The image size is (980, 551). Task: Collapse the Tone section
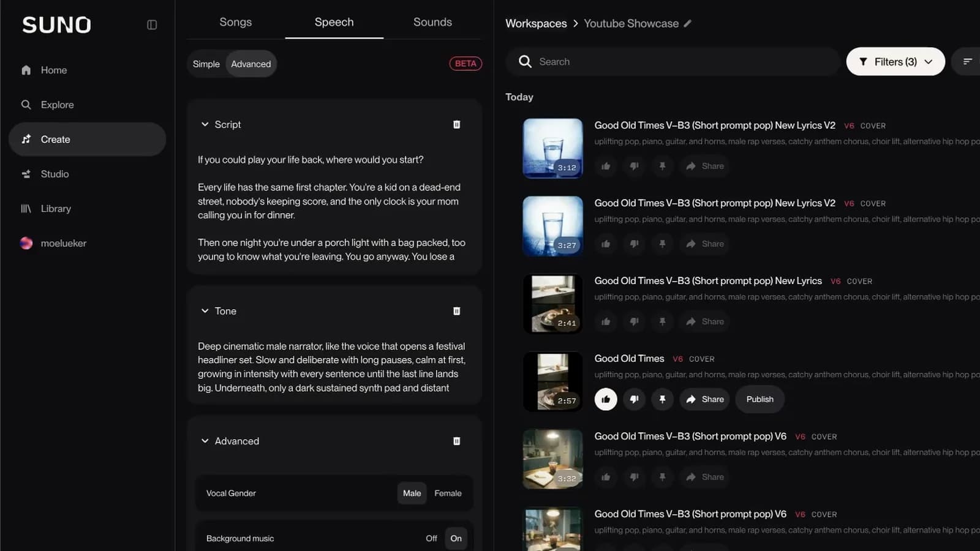click(x=205, y=311)
